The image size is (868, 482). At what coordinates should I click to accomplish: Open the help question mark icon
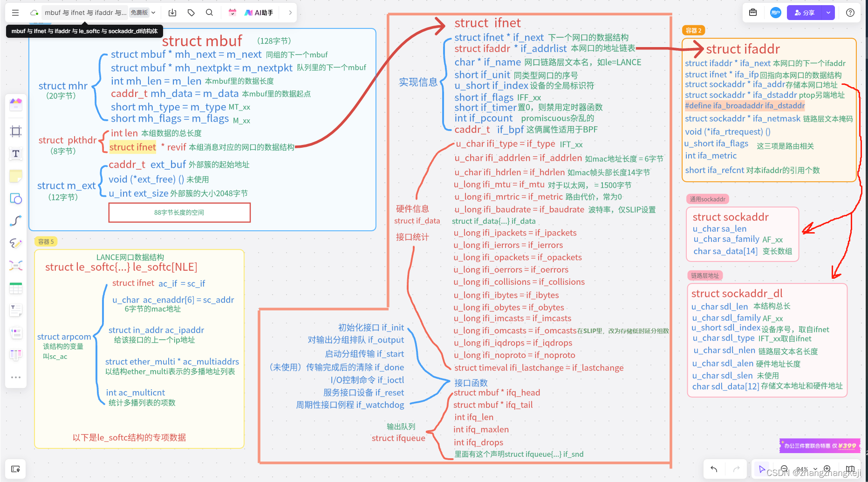[850, 13]
